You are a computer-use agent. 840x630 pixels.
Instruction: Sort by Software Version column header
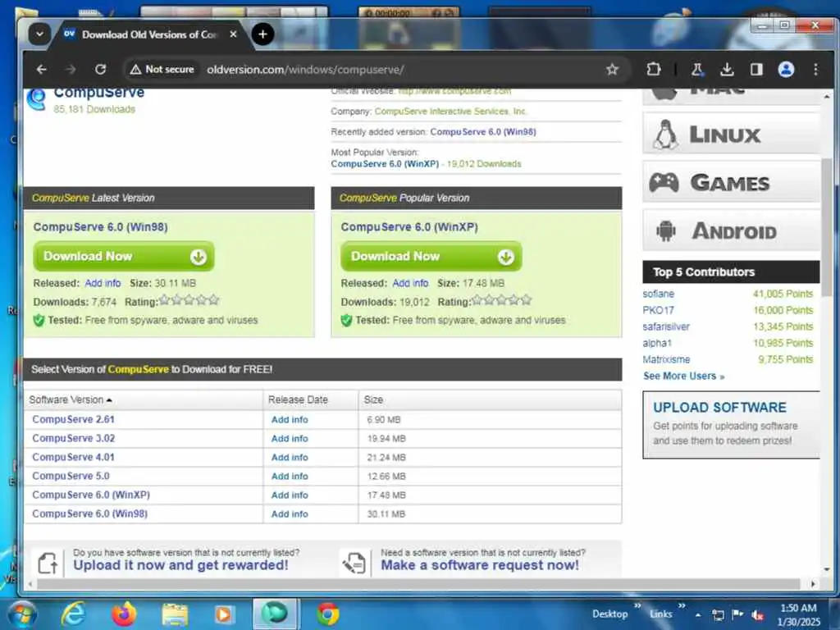tap(71, 399)
